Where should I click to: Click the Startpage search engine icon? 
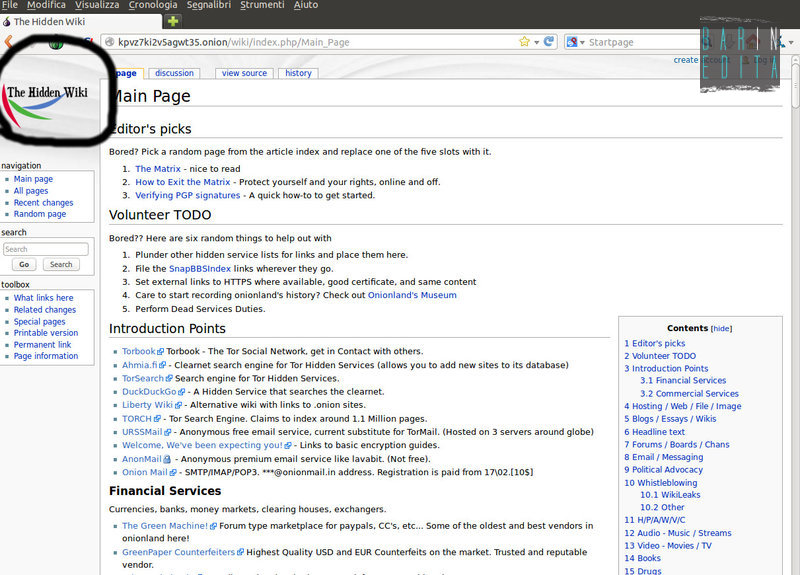tap(572, 42)
